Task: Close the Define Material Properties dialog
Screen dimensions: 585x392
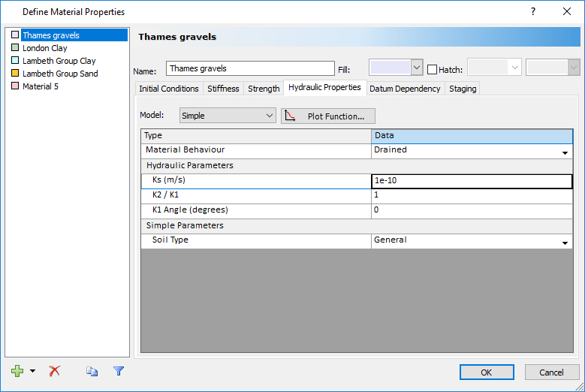Action: (567, 11)
